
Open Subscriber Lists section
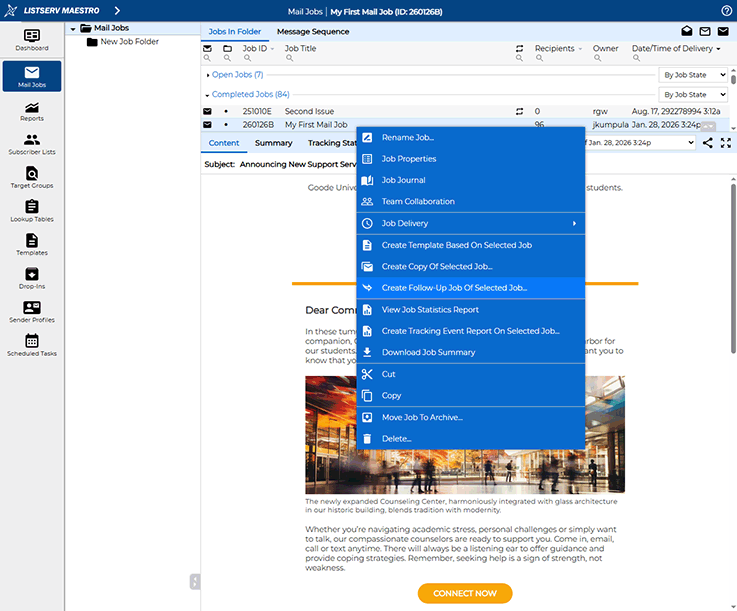(x=31, y=145)
